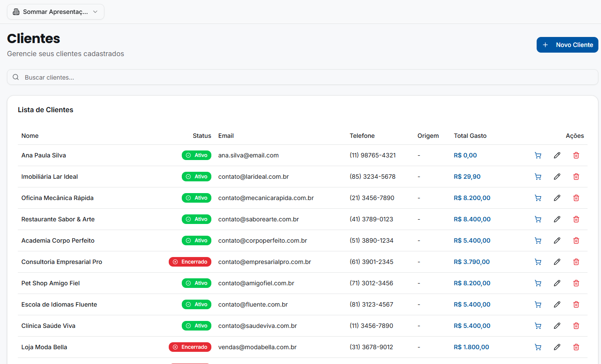Toggle the Ativo badge for Clínica Saúde Viva
The image size is (601, 364).
point(197,325)
